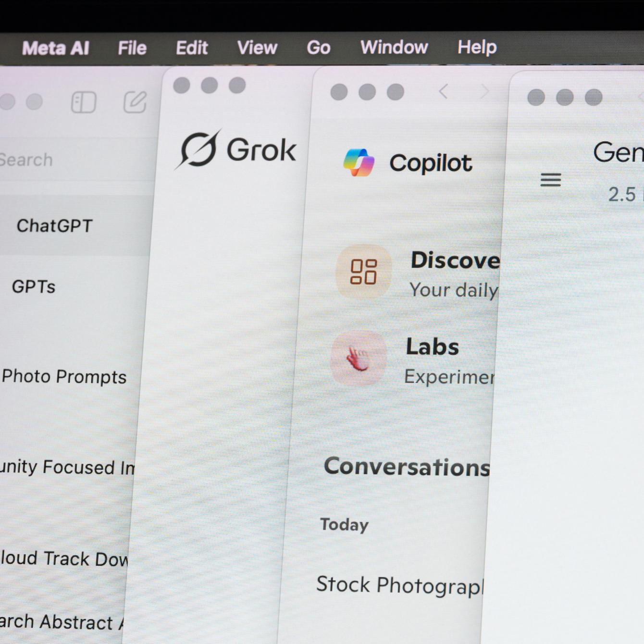The image size is (644, 644).
Task: Go back with Copilot back chevron
Action: (x=444, y=91)
